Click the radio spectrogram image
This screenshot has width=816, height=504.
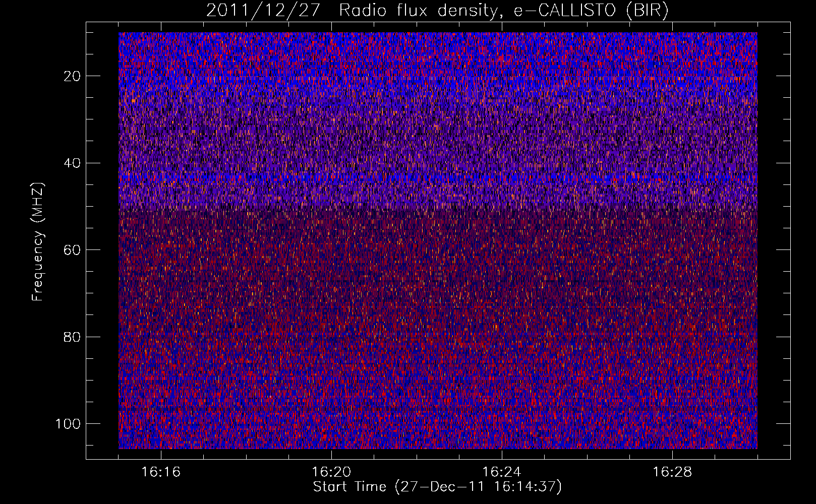(x=438, y=240)
